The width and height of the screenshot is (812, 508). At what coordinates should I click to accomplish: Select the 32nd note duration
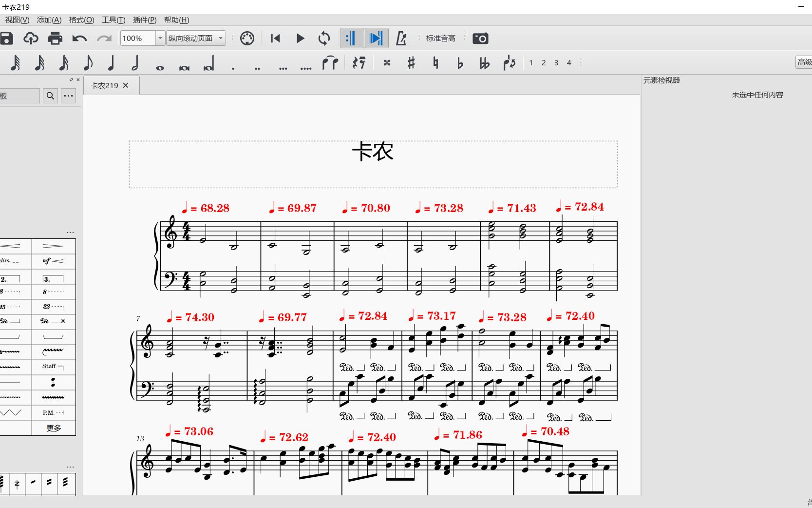tap(39, 63)
